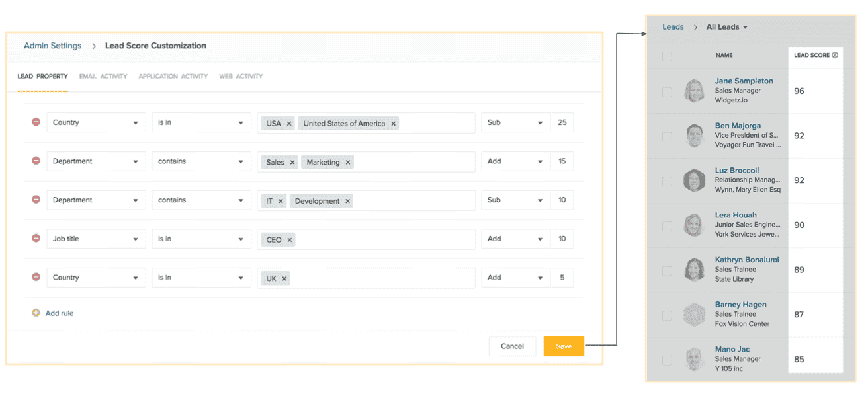Click the Lead Score info icon

pos(835,56)
